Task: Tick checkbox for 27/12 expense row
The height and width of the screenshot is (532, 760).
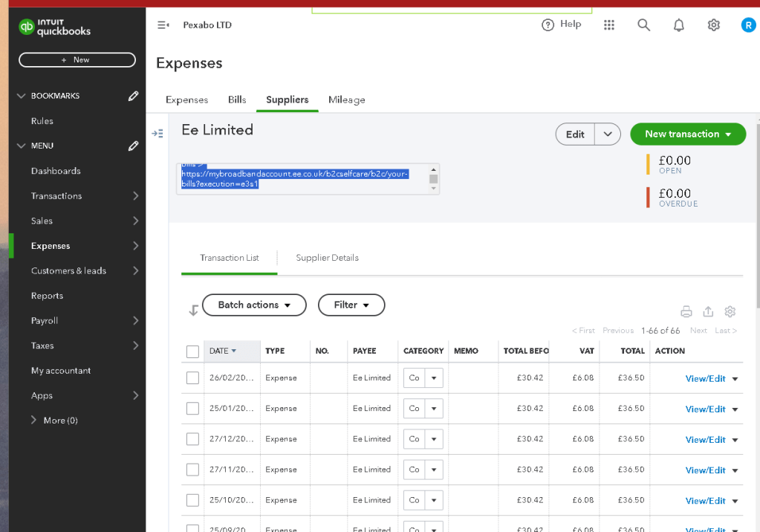Action: pos(192,439)
